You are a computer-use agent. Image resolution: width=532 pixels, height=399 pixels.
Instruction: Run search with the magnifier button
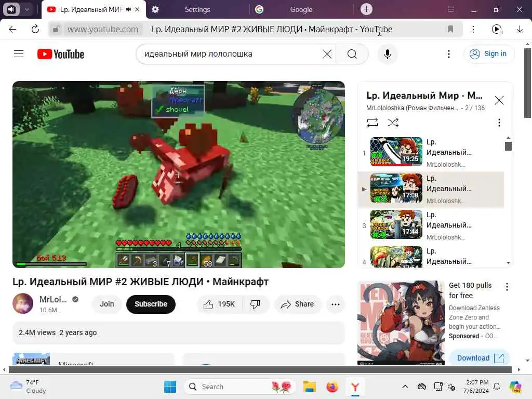point(352,54)
